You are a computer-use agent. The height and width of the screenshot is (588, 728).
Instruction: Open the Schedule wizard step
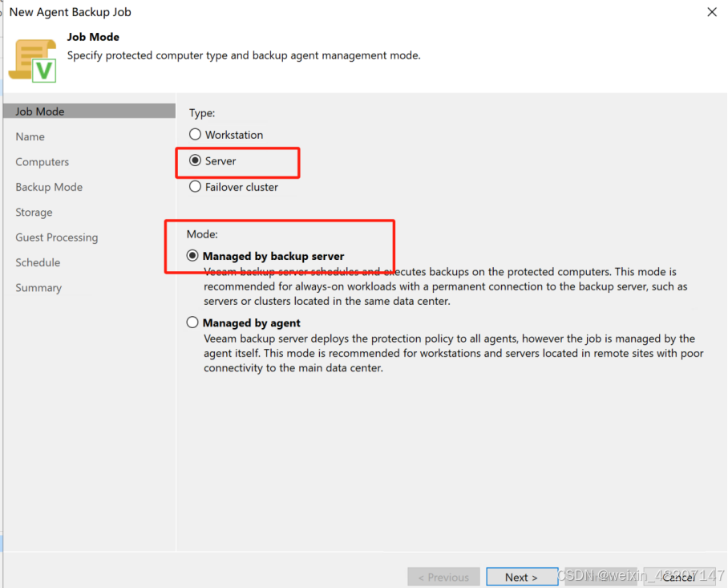pyautogui.click(x=38, y=262)
